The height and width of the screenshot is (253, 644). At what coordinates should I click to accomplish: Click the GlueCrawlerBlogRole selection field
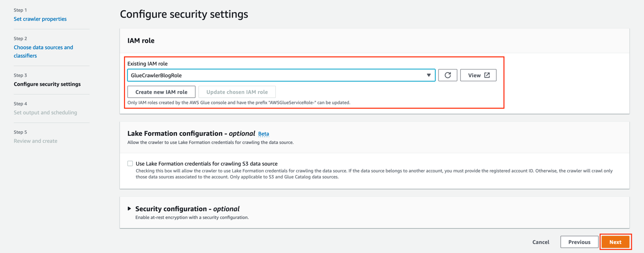(x=275, y=75)
